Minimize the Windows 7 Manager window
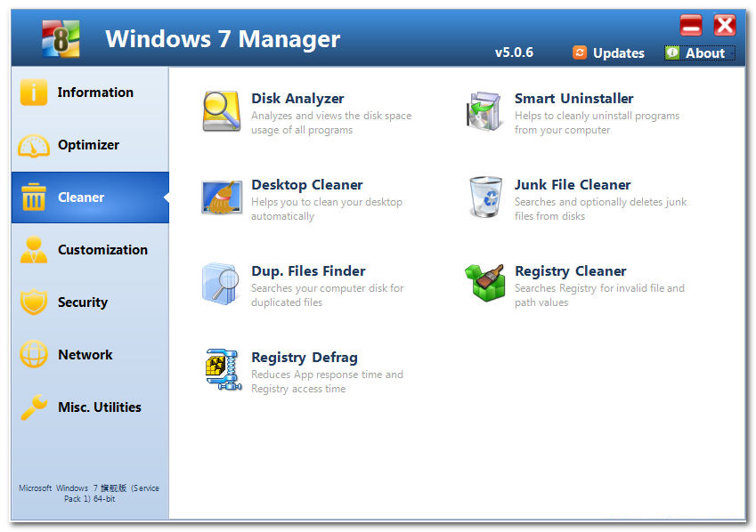756x532 pixels. pyautogui.click(x=691, y=25)
